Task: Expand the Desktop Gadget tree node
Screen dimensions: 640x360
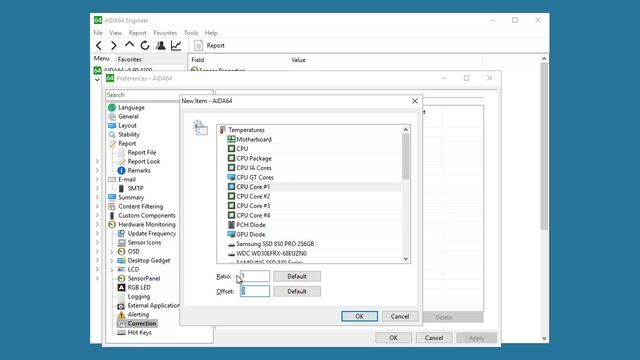Action: point(111,261)
